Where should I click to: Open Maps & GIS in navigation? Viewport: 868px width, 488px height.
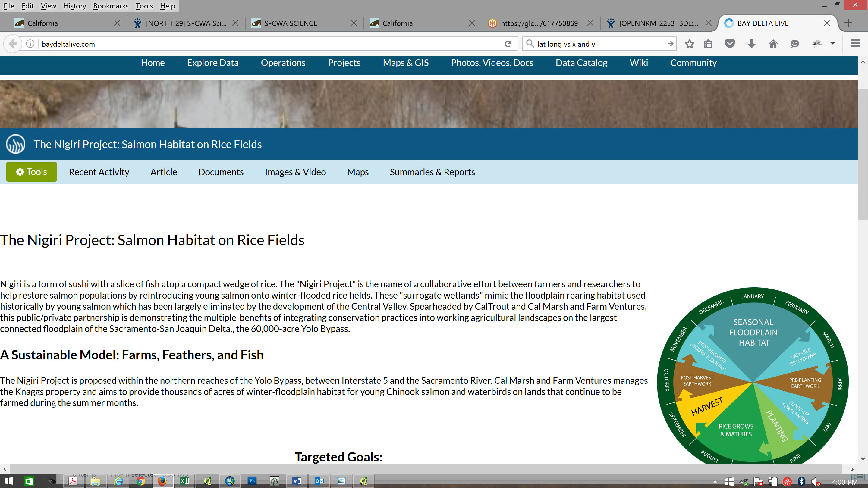[406, 63]
